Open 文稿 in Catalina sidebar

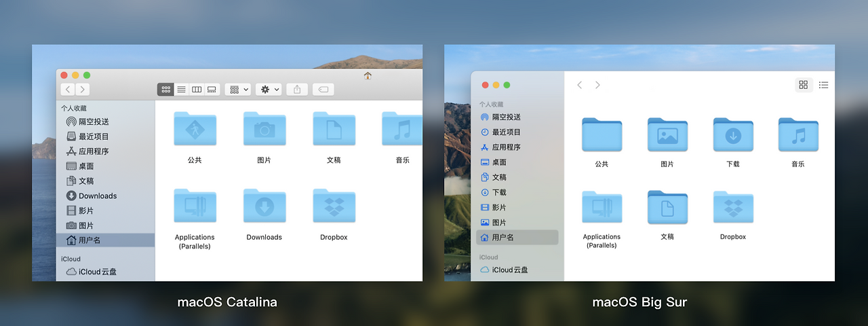click(105, 181)
